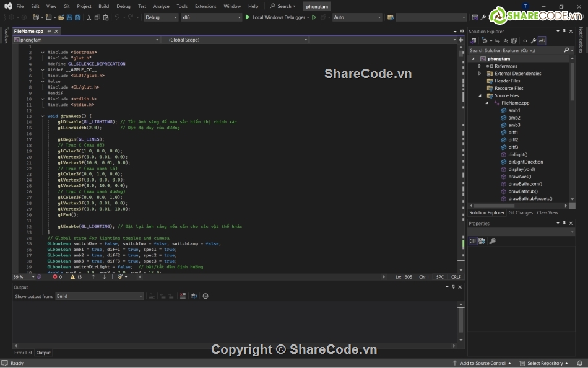Open the x86 platform dropdown
The image size is (588, 368).
211,17
